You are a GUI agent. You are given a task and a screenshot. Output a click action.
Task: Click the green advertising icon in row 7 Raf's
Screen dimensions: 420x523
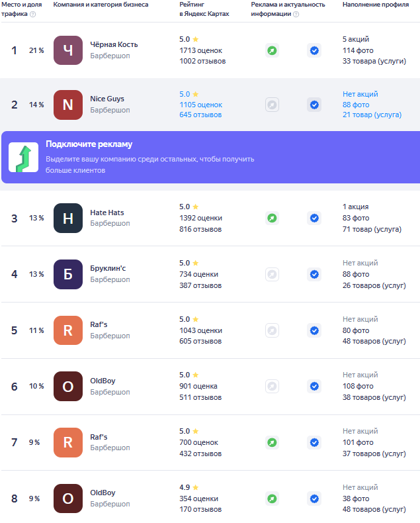tap(272, 442)
